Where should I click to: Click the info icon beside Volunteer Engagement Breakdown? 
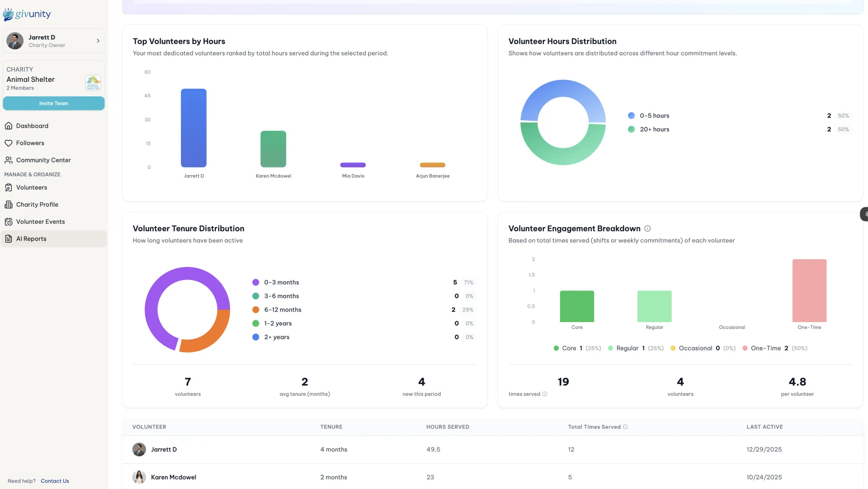[648, 228]
